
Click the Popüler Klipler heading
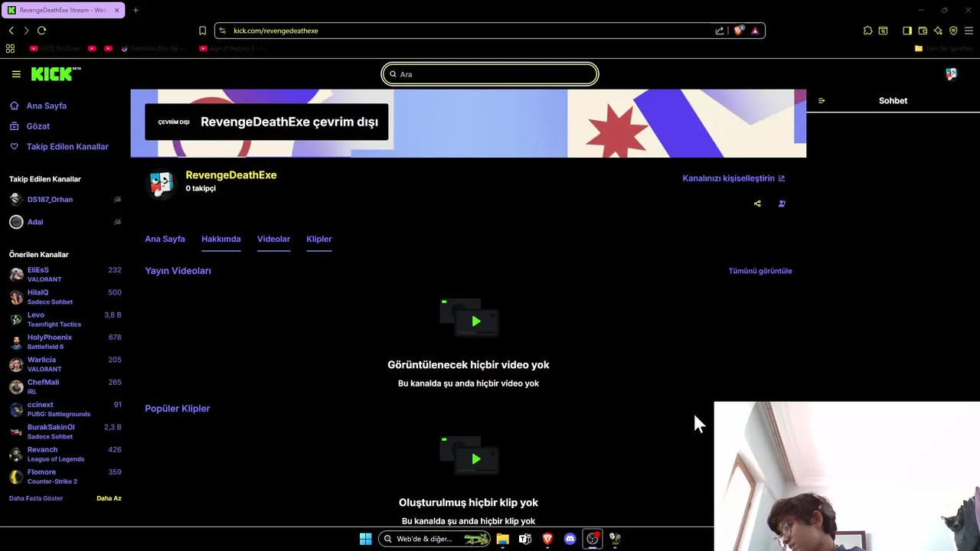(x=177, y=409)
